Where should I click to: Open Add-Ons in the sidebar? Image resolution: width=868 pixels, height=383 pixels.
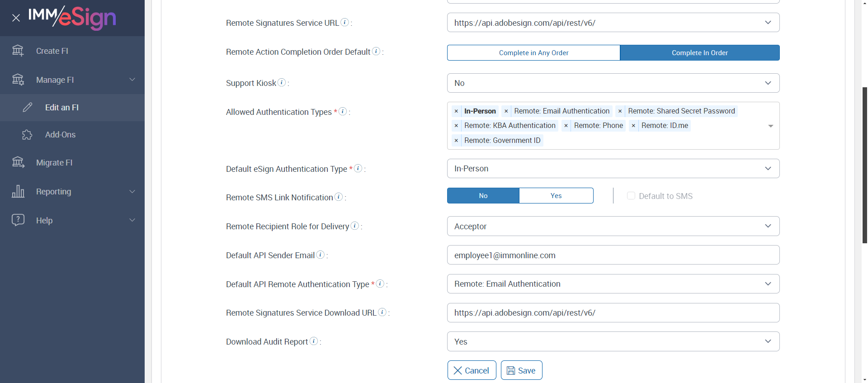coord(60,135)
